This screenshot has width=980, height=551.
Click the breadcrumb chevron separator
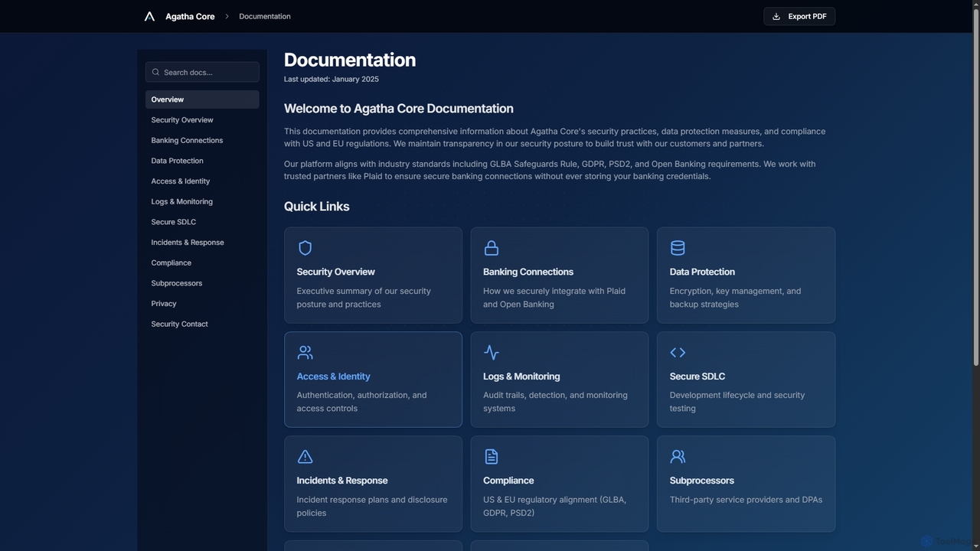(227, 16)
